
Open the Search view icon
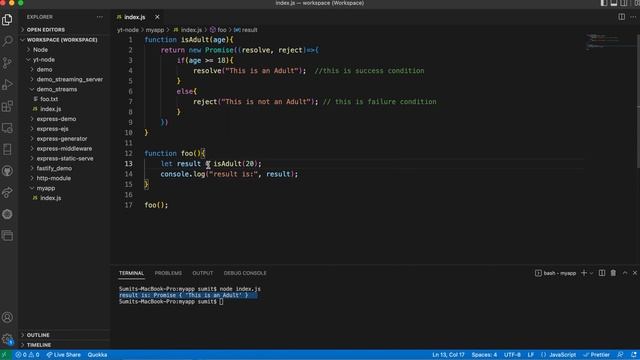[7, 41]
